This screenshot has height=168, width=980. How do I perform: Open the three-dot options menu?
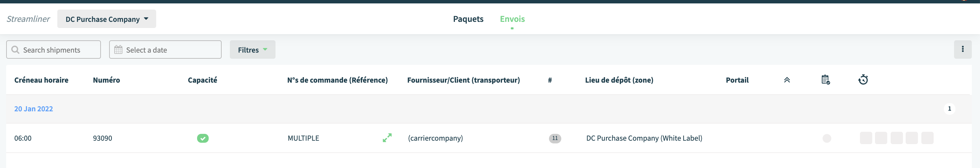tap(963, 50)
